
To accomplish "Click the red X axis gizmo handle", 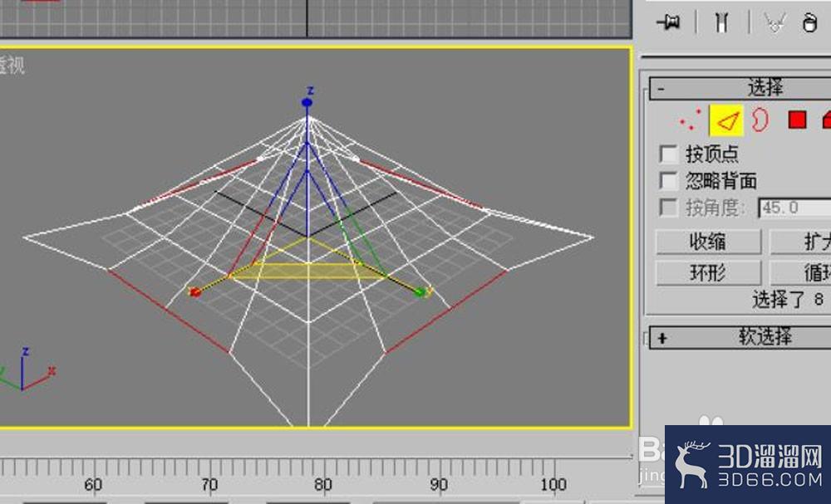I will pos(195,291).
